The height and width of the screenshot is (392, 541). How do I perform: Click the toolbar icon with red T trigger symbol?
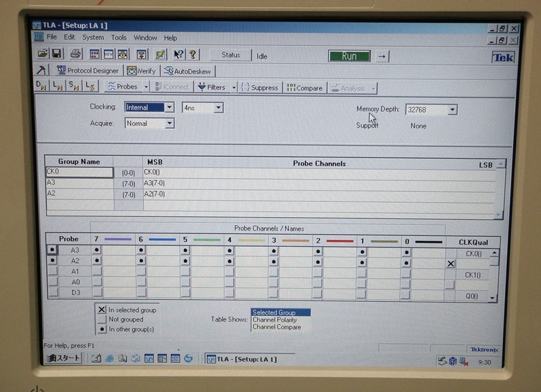click(141, 54)
